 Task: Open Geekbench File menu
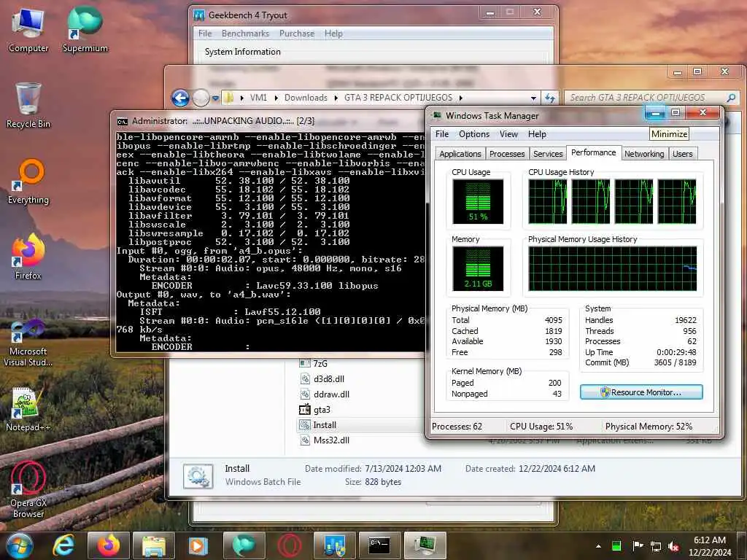click(x=205, y=34)
